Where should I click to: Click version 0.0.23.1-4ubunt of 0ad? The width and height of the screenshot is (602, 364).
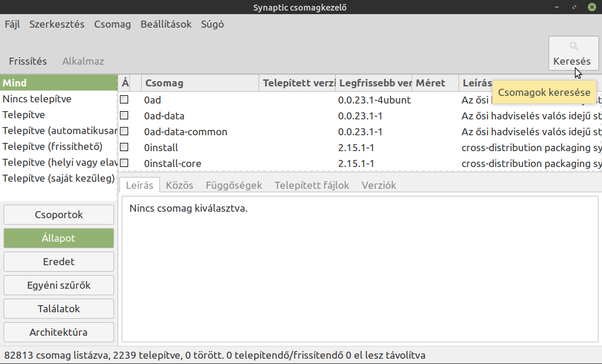[x=374, y=100]
